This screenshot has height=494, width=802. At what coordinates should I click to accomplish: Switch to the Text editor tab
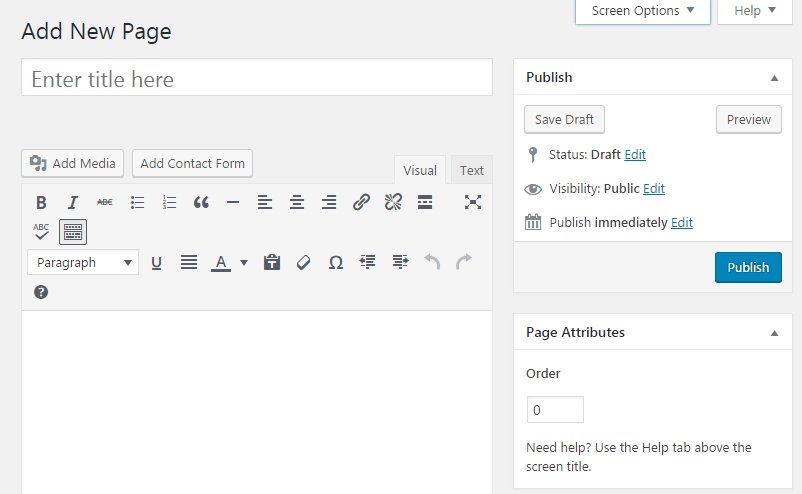click(x=472, y=170)
